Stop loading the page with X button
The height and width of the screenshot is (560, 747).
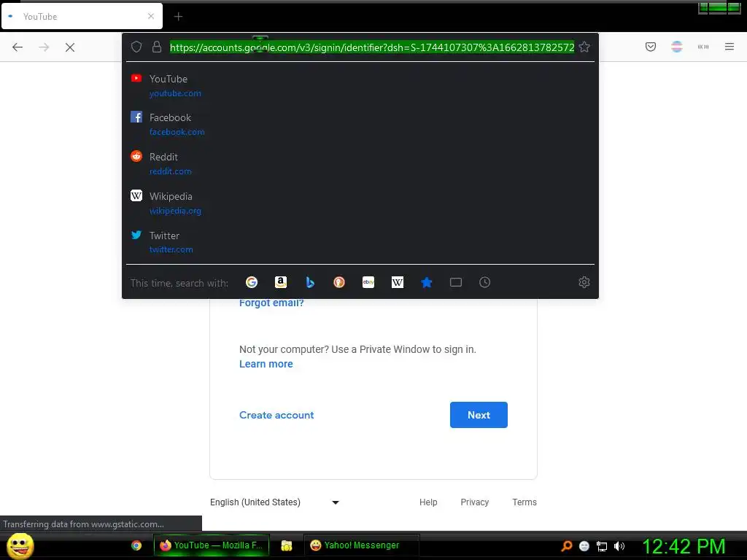70,47
